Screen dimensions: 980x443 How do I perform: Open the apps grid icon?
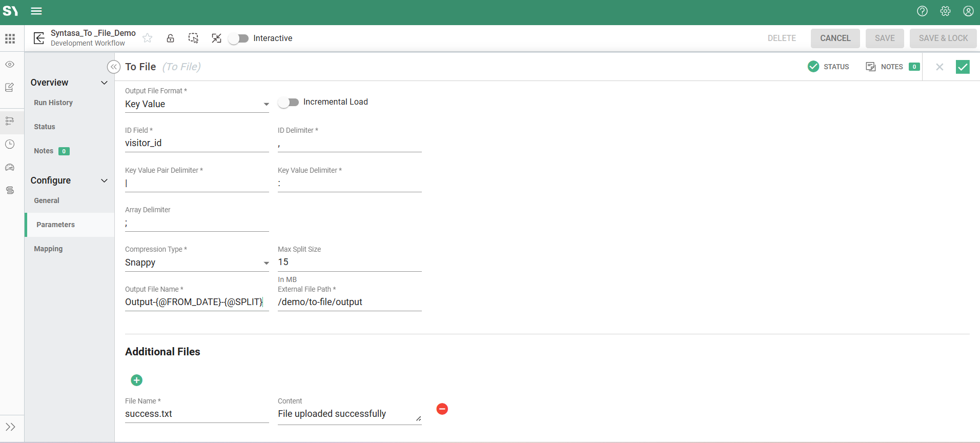10,38
